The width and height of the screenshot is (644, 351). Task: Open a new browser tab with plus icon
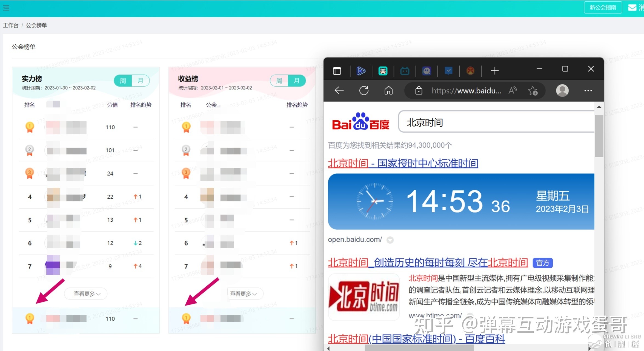(495, 71)
